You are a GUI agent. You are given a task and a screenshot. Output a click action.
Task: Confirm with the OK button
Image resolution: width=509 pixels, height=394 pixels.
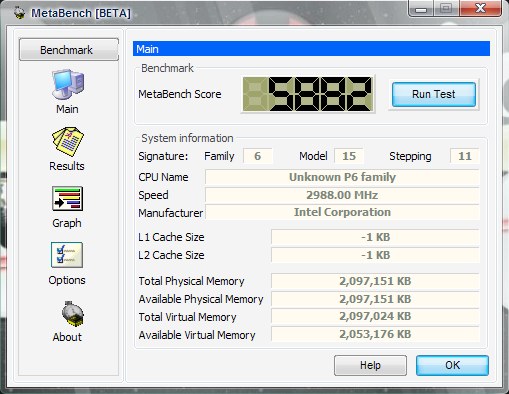click(452, 365)
